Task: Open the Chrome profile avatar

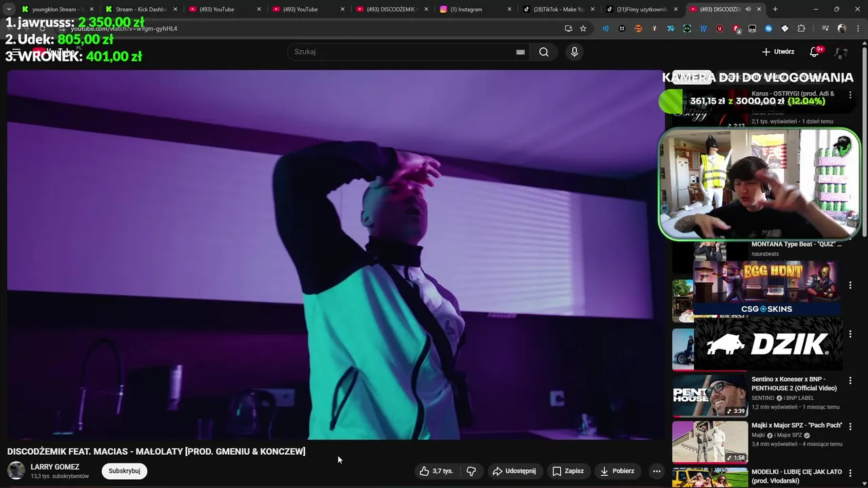Action: tap(842, 28)
